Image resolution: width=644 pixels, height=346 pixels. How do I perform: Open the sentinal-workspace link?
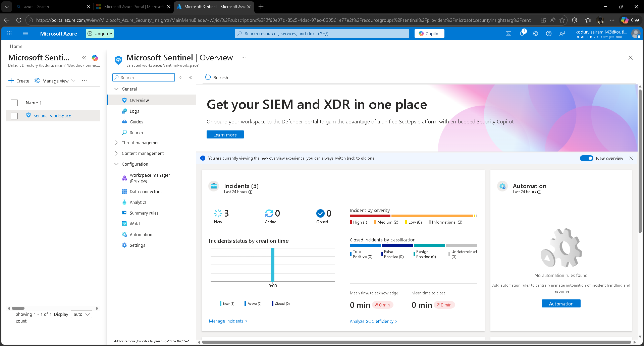point(52,116)
